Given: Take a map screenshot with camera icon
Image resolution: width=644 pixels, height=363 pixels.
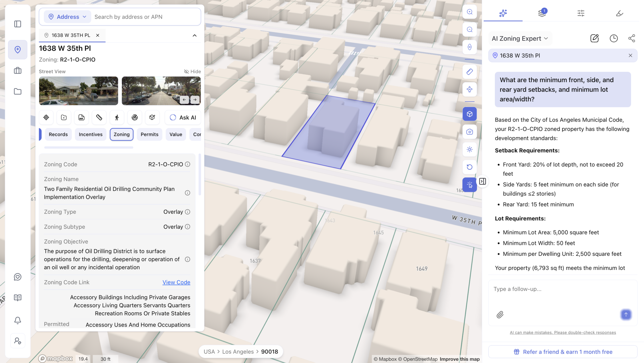Looking at the screenshot, I should pyautogui.click(x=470, y=132).
